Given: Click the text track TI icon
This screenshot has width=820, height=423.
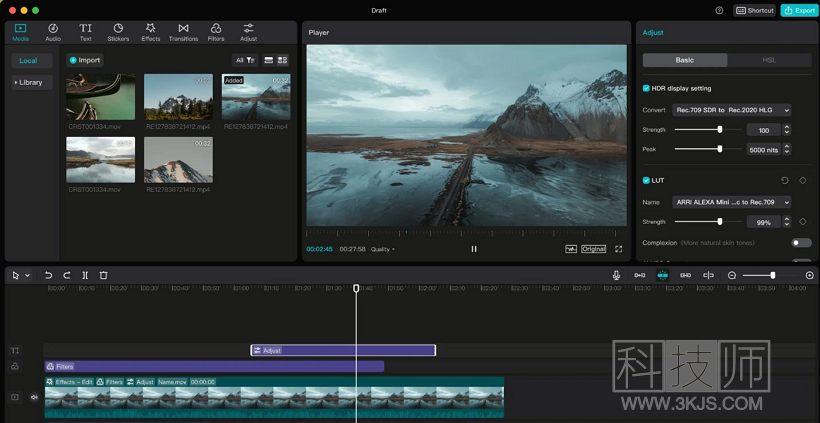Looking at the screenshot, I should (15, 350).
